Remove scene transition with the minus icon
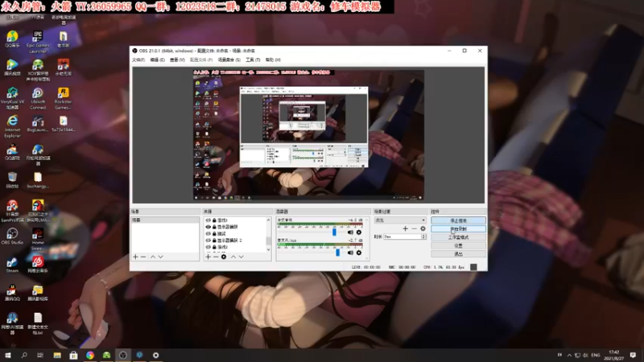Screen dimensions: 644x362 [414, 228]
